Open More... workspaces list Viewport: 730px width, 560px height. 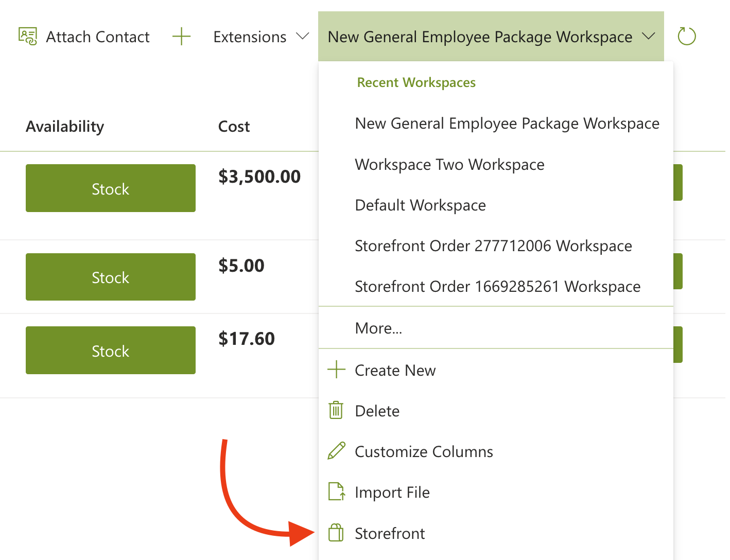pos(378,328)
